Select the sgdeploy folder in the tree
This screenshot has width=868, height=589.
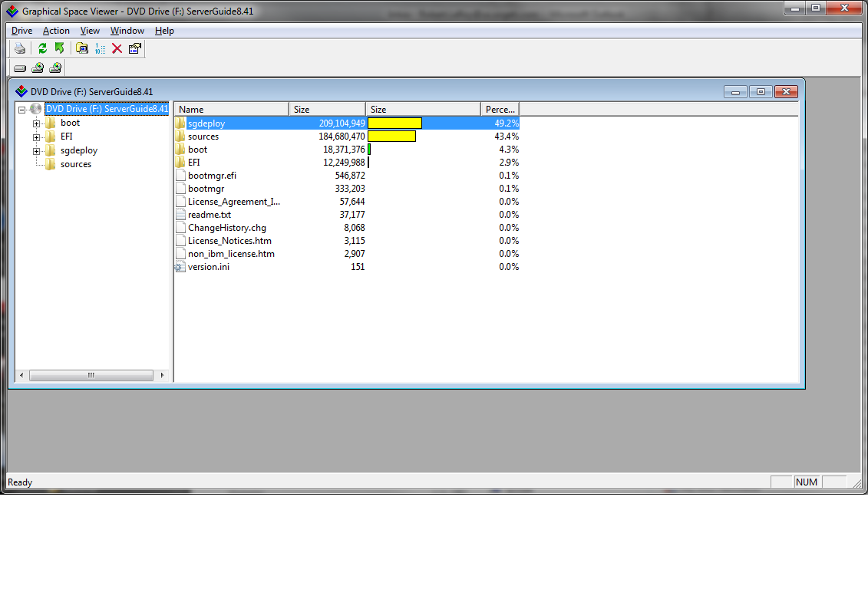point(79,150)
